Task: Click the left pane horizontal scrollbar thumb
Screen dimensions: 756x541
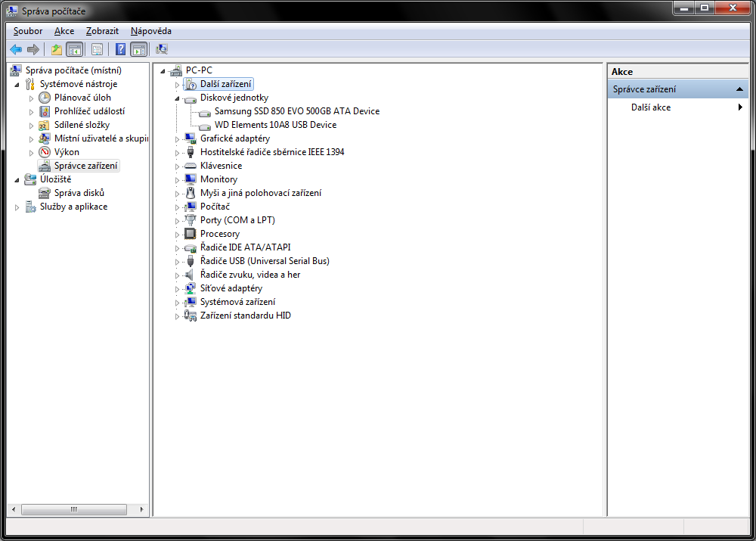Action: coord(73,509)
